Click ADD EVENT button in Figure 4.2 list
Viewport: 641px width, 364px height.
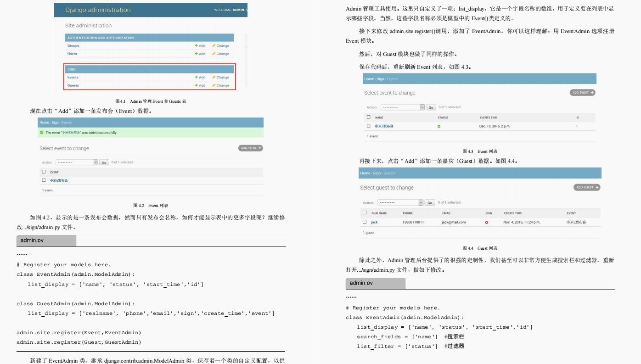click(251, 148)
